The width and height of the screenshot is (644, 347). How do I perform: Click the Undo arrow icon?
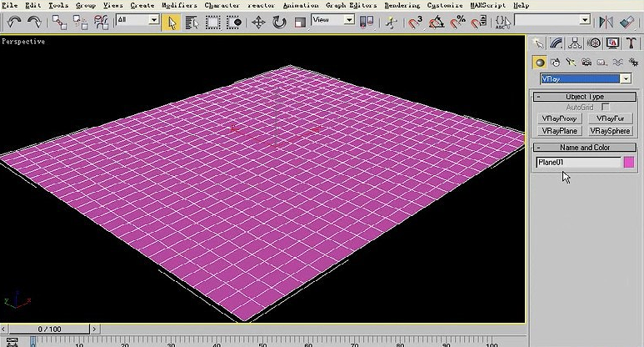(x=13, y=22)
